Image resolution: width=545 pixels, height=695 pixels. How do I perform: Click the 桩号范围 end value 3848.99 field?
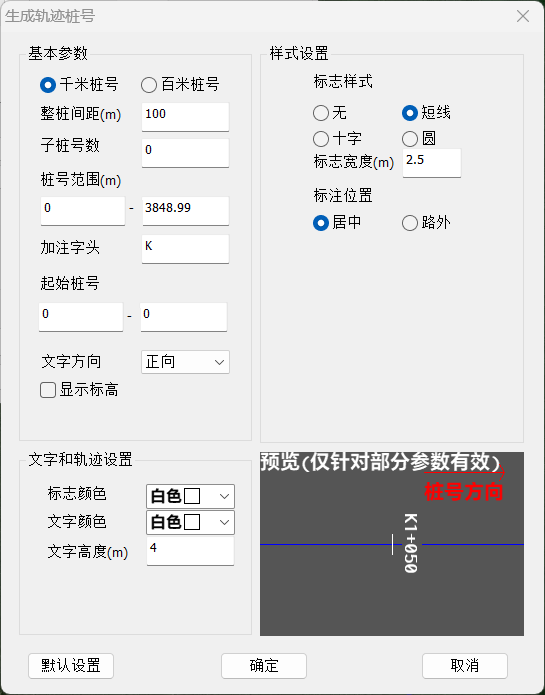pyautogui.click(x=185, y=211)
